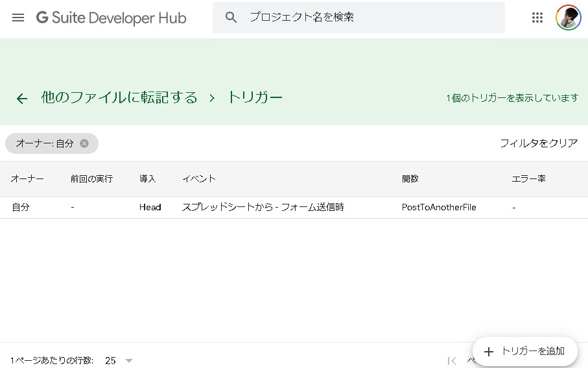Click フィルタをクリア to clear filters

[538, 143]
